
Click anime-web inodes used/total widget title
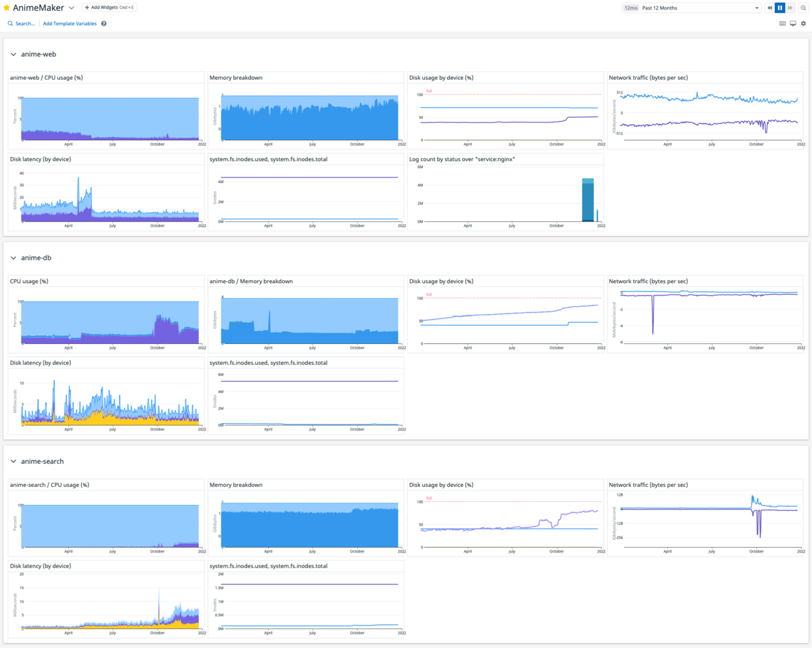point(269,159)
